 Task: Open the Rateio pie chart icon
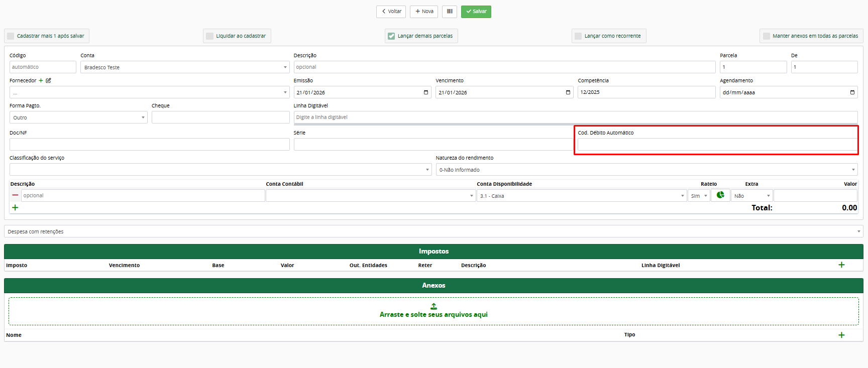[720, 195]
